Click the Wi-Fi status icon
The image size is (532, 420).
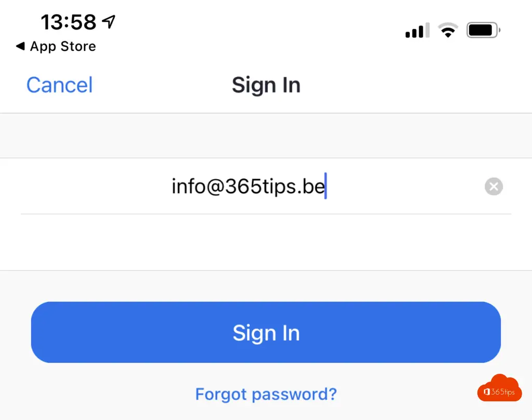[x=447, y=31]
